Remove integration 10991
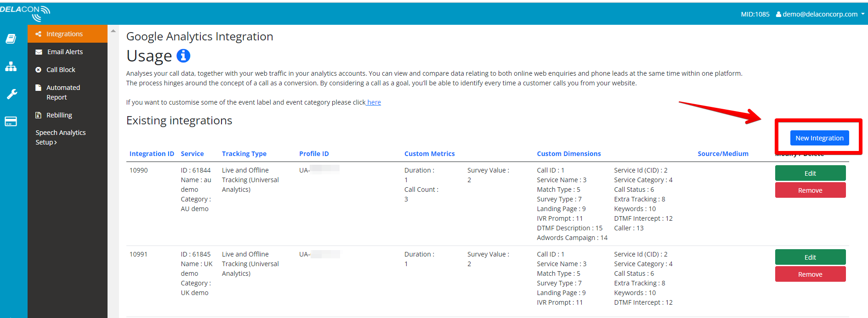This screenshot has width=868, height=318. pyautogui.click(x=810, y=274)
